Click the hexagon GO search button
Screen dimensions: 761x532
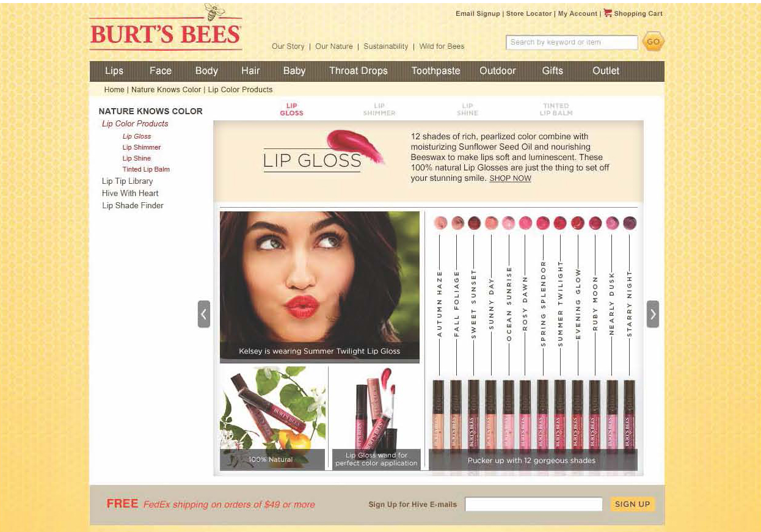654,42
